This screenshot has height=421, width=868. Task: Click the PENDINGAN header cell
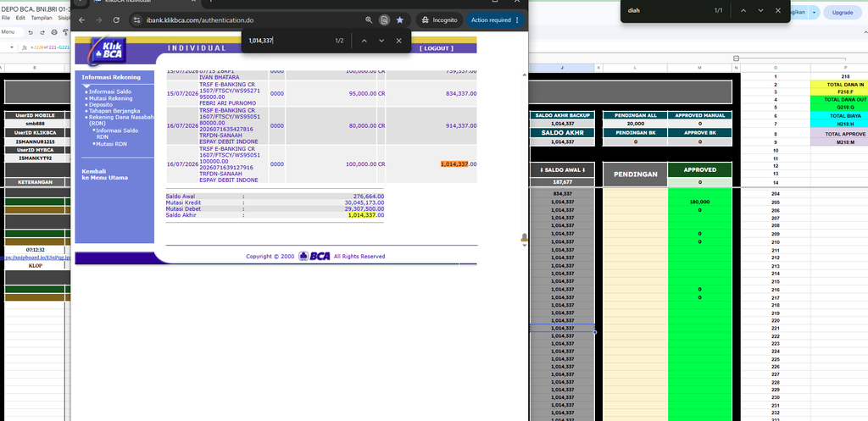tap(635, 174)
